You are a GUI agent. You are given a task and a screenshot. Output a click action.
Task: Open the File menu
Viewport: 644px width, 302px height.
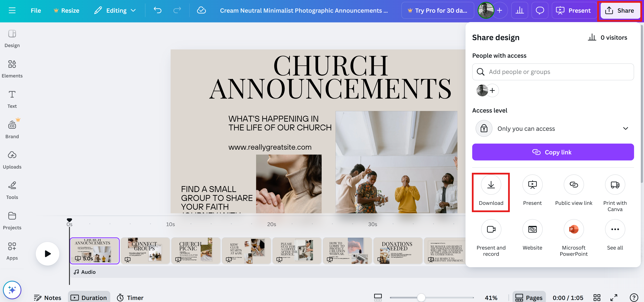point(36,10)
